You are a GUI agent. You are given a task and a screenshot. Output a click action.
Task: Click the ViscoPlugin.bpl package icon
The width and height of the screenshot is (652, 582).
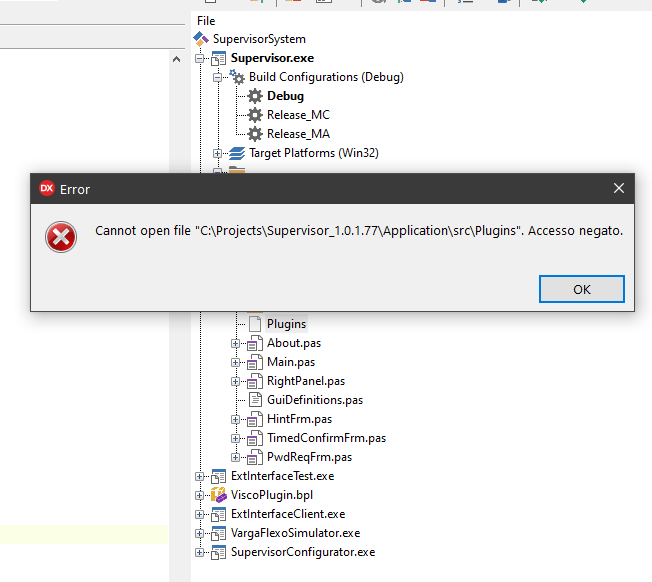(x=219, y=495)
